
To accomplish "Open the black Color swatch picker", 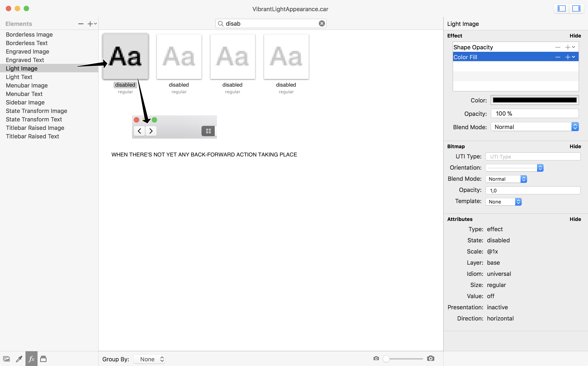I will point(535,100).
